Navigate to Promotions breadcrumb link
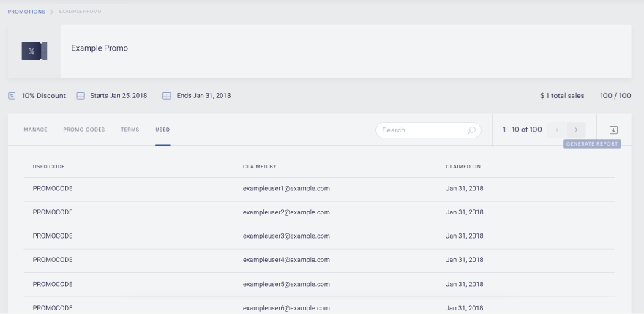This screenshot has height=314, width=644. tap(26, 12)
